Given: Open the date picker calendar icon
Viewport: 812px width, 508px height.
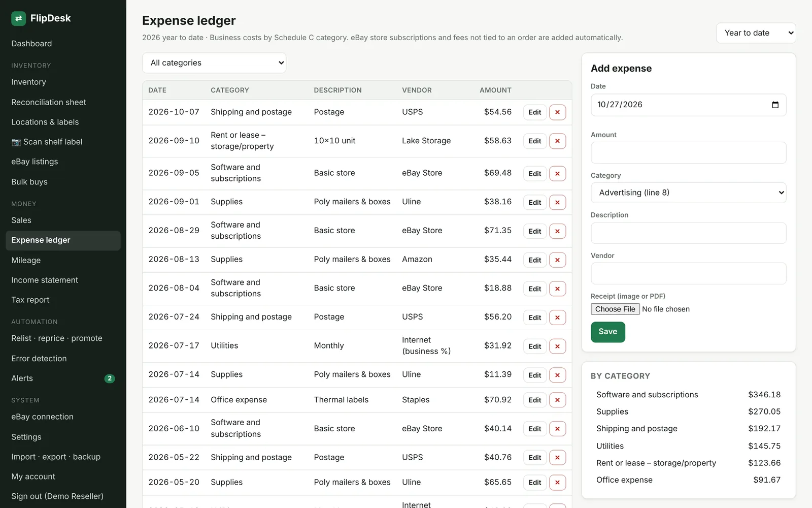Looking at the screenshot, I should (775, 105).
